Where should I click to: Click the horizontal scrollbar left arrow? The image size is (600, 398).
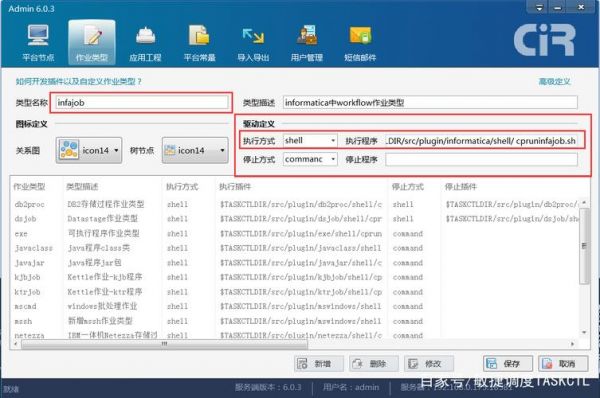15,344
